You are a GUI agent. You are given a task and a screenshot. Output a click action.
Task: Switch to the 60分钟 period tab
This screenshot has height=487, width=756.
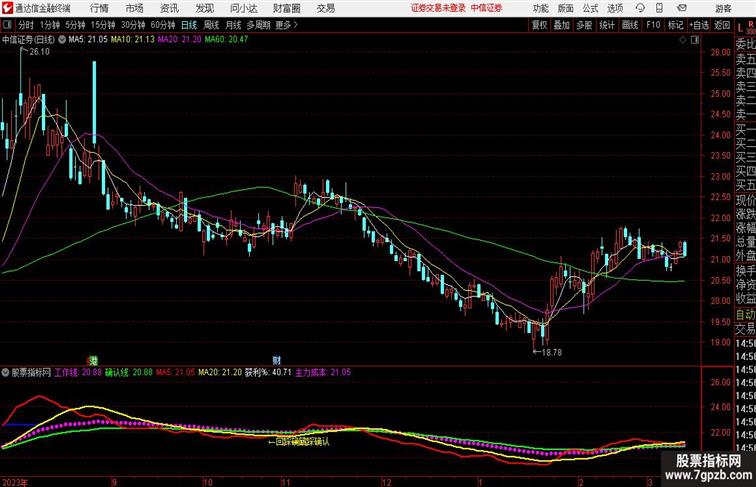(x=162, y=25)
